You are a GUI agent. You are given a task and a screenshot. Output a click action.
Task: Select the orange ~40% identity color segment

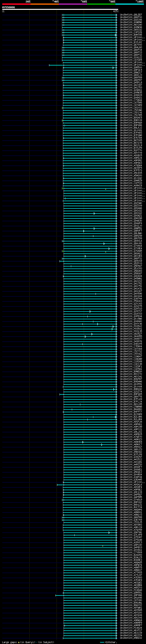click(x=45, y=4)
